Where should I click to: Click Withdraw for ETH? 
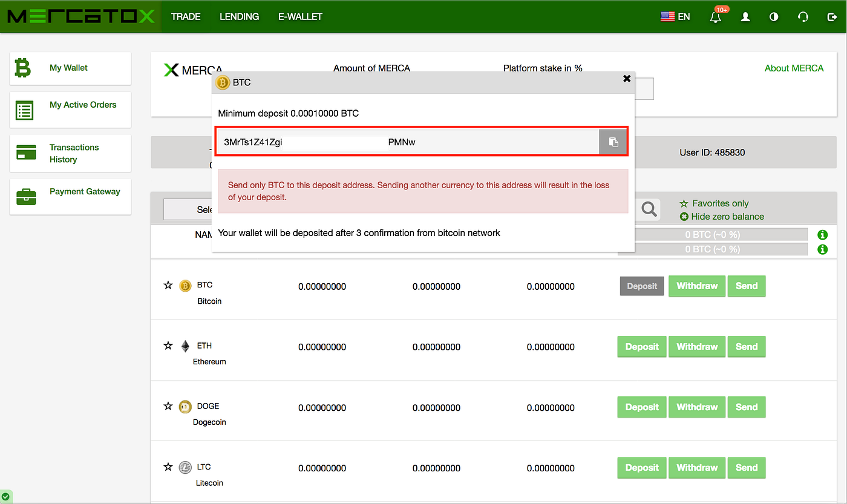pos(697,347)
